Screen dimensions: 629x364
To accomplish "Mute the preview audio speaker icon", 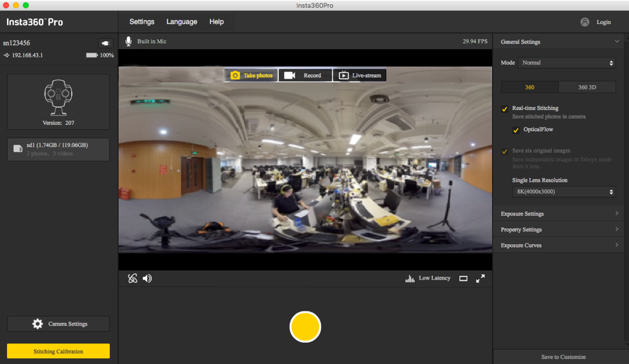I will 147,278.
